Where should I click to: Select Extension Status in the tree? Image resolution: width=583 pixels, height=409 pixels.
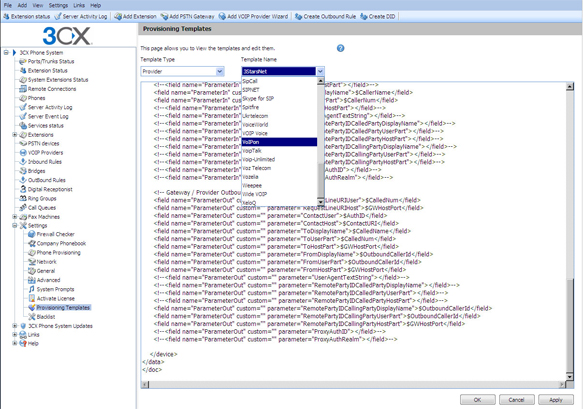(x=48, y=70)
